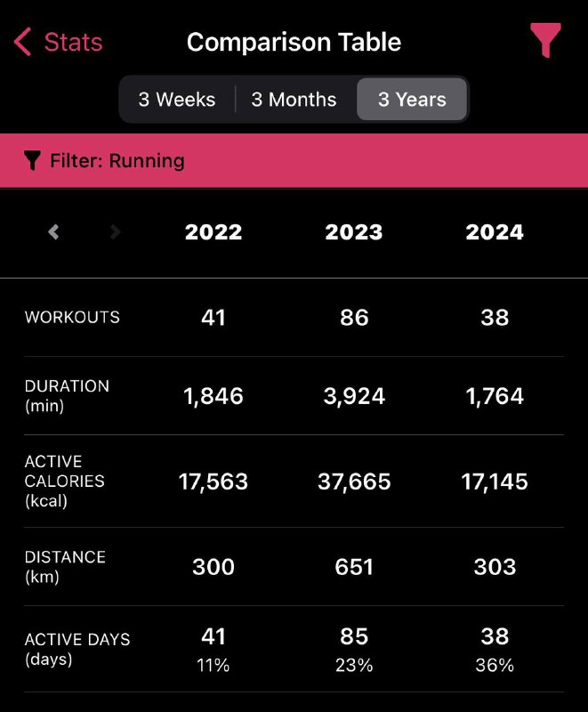Tap the pink funnel filter icon top right
This screenshot has height=712, width=588.
pyautogui.click(x=545, y=41)
